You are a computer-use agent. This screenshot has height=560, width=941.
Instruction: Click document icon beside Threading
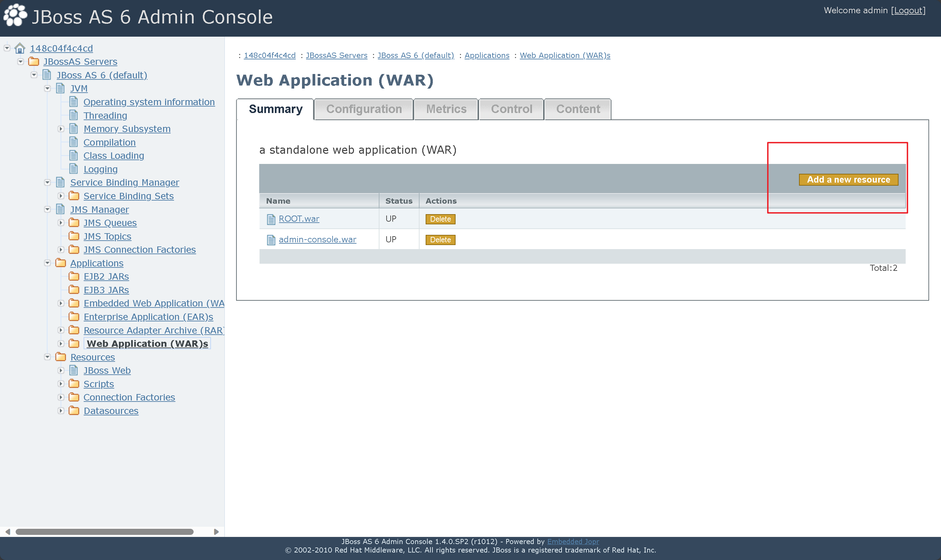74,115
